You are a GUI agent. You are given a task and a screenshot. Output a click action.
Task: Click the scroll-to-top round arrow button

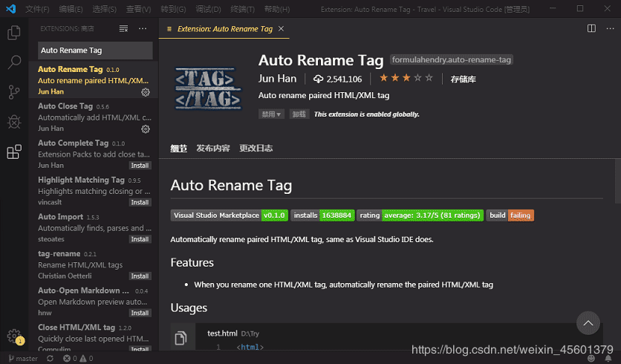tap(588, 323)
